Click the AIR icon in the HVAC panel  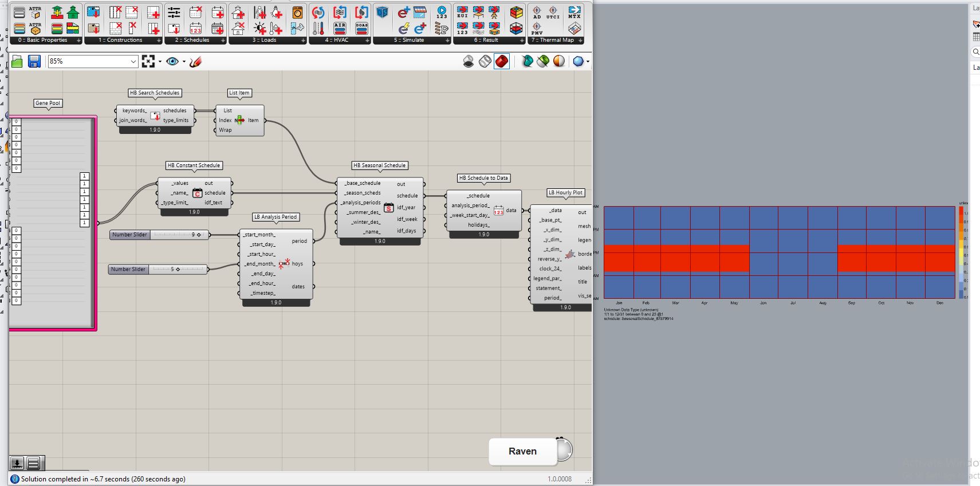pos(340,28)
